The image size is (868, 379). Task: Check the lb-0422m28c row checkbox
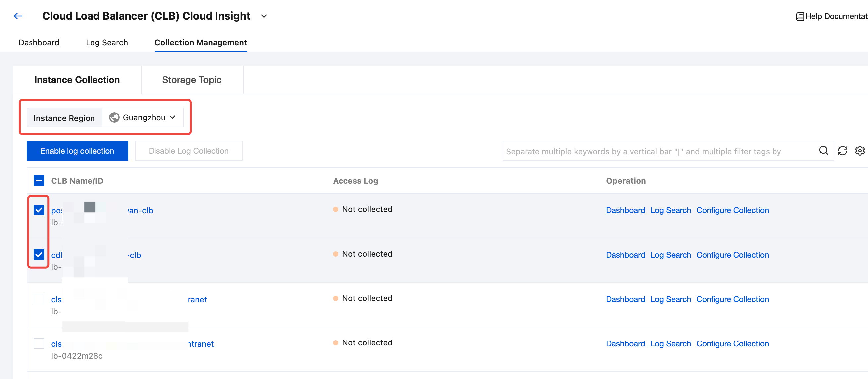coord(39,343)
